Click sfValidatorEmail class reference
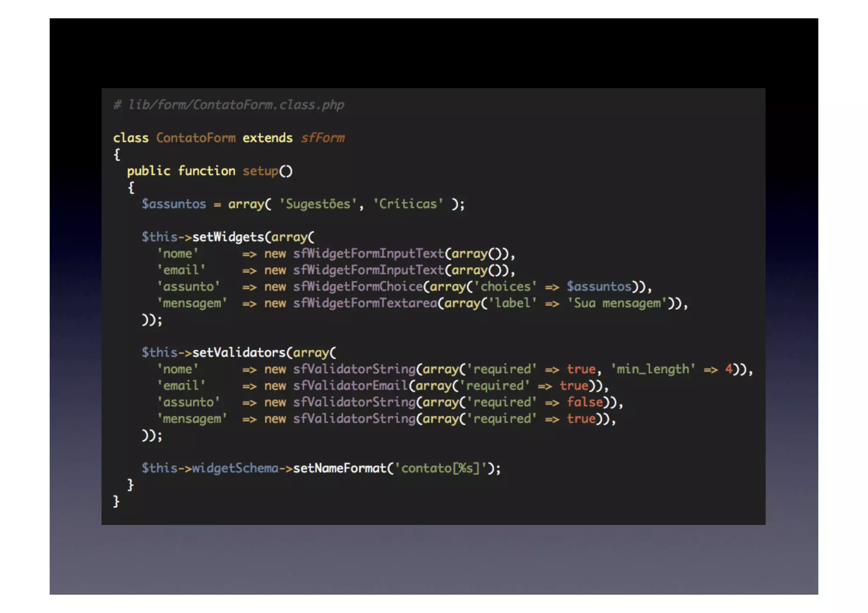 click(x=350, y=386)
